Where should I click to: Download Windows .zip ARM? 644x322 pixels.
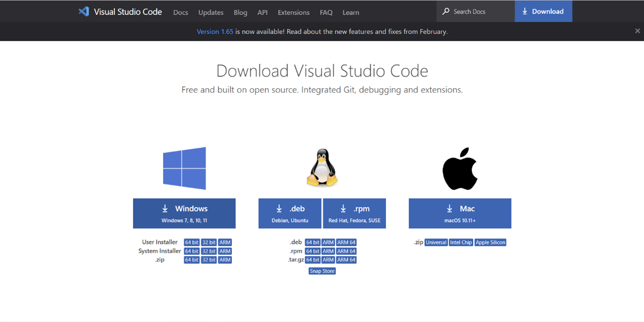225,260
